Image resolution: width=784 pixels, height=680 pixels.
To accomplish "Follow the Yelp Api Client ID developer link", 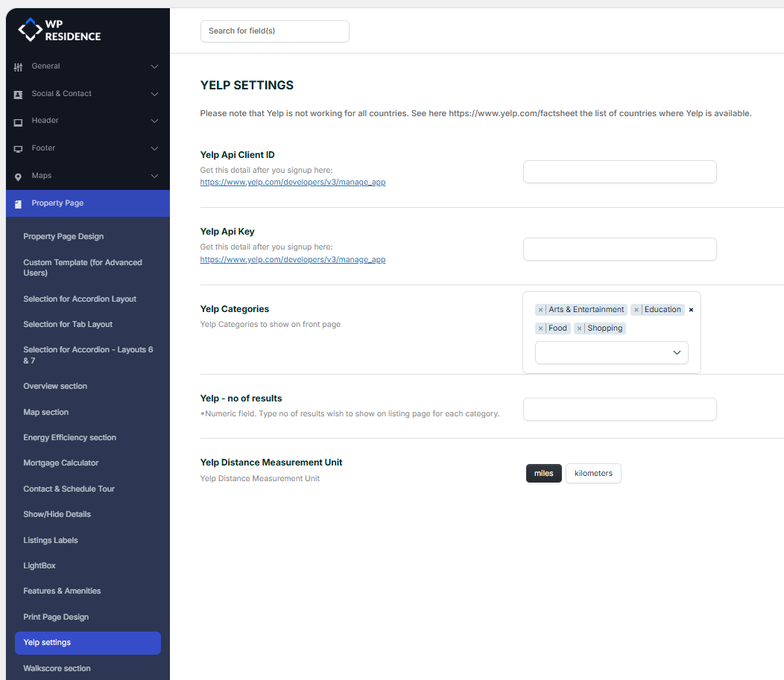I will click(292, 182).
